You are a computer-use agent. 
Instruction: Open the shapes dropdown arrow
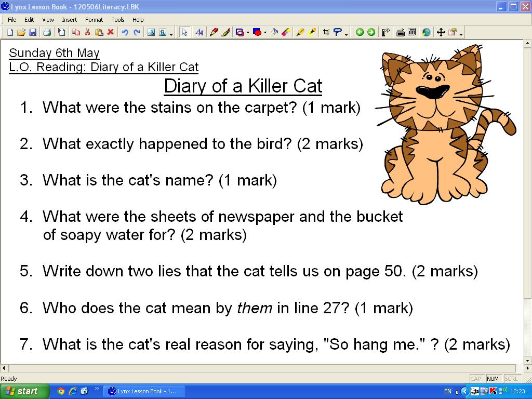(x=248, y=33)
